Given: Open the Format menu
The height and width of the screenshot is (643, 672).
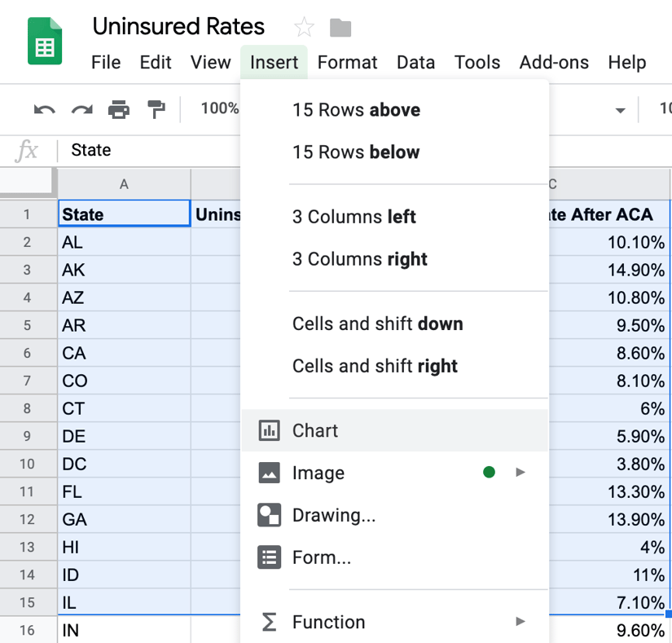Looking at the screenshot, I should 347,62.
